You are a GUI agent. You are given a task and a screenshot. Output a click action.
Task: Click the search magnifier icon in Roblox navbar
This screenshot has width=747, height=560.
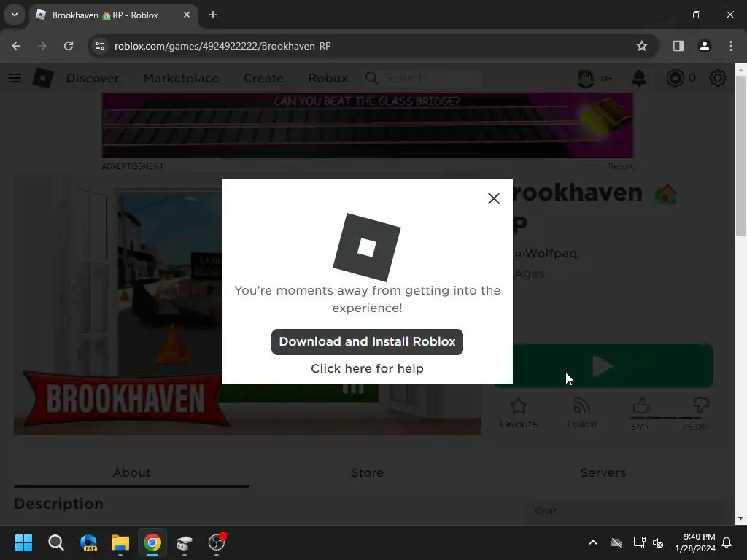(x=371, y=78)
